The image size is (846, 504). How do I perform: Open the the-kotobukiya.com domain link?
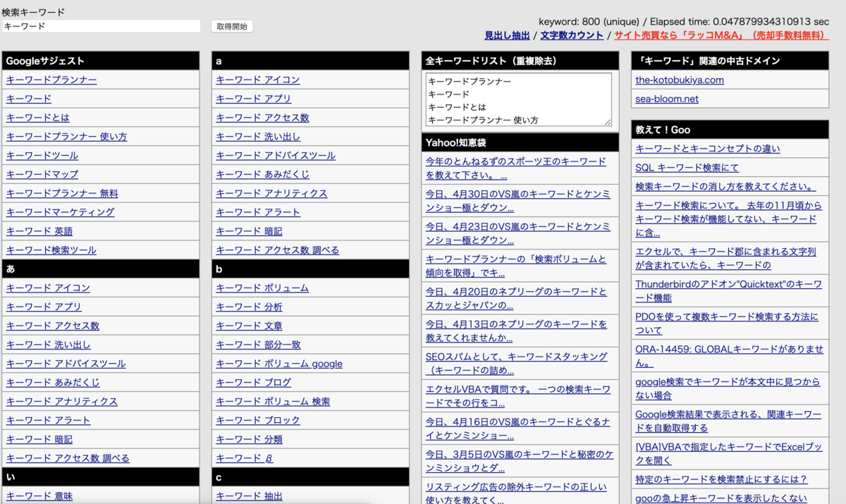tap(680, 80)
